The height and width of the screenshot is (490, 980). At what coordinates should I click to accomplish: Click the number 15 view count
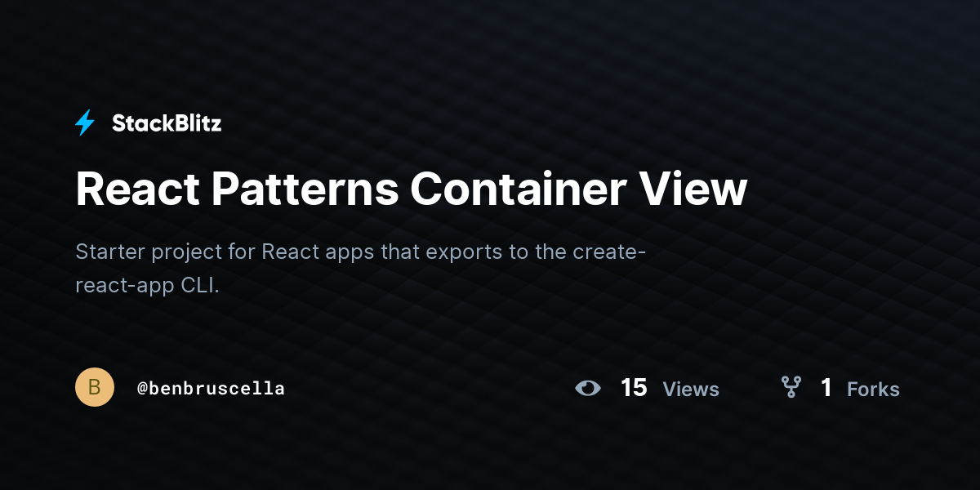(634, 387)
